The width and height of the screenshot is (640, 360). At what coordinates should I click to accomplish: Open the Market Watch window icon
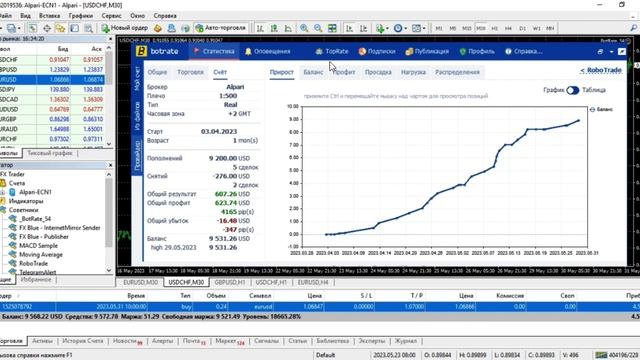[33, 28]
